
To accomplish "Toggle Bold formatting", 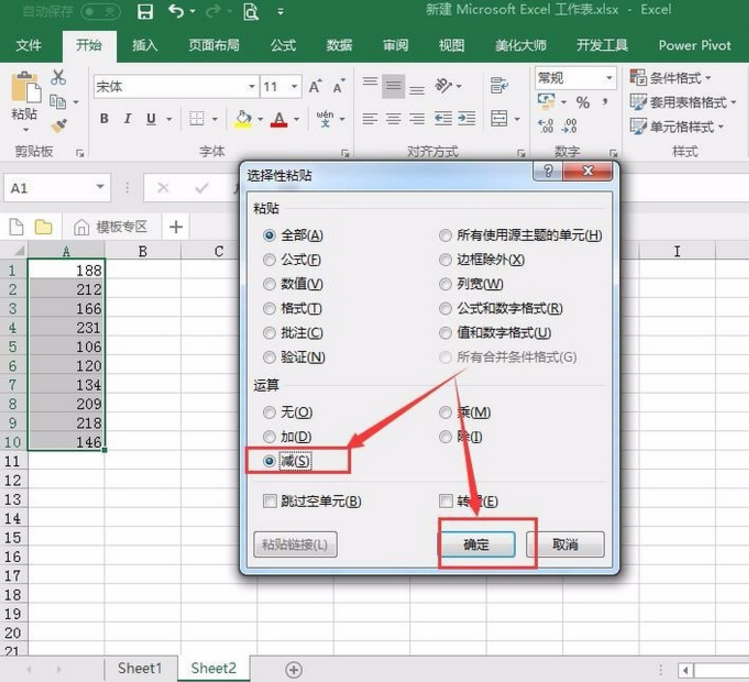I will click(x=104, y=119).
